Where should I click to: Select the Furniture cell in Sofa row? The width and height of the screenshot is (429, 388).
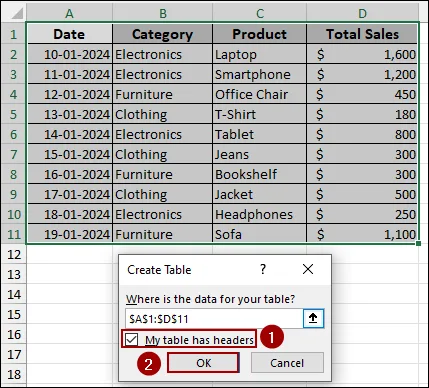tap(163, 234)
